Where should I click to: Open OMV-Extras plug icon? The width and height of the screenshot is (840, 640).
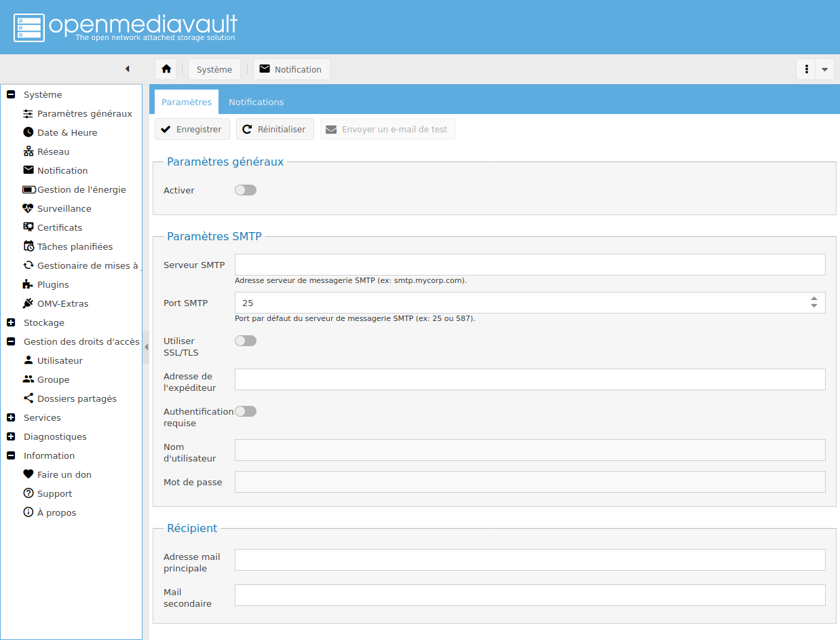(28, 303)
